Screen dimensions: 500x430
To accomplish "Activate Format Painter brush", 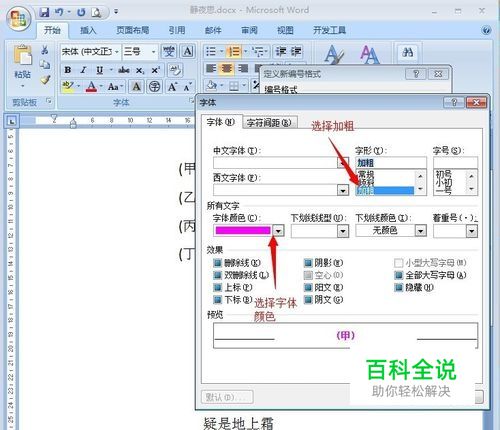I will [x=45, y=80].
